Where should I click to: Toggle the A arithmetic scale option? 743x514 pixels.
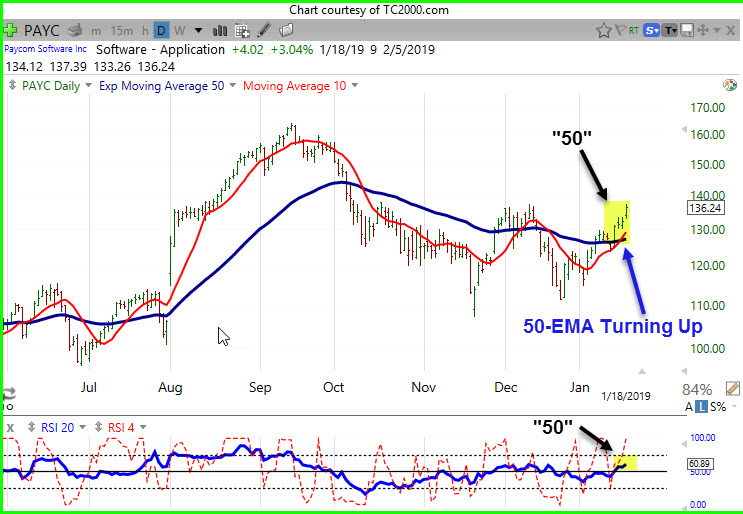(689, 406)
